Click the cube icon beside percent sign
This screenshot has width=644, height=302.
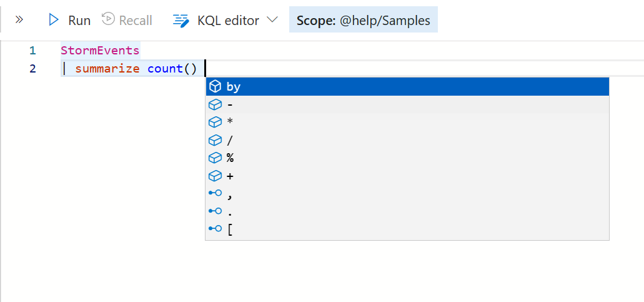215,158
